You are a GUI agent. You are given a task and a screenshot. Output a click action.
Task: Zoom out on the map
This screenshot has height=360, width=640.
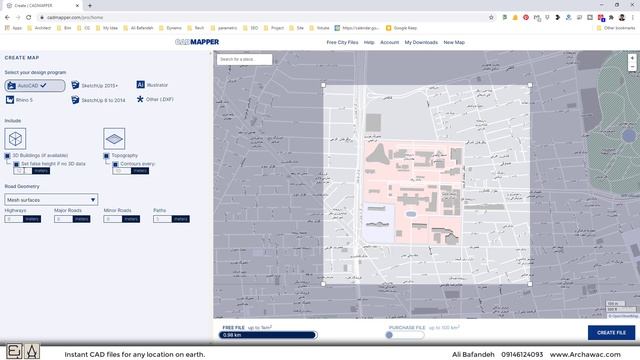pyautogui.click(x=632, y=67)
